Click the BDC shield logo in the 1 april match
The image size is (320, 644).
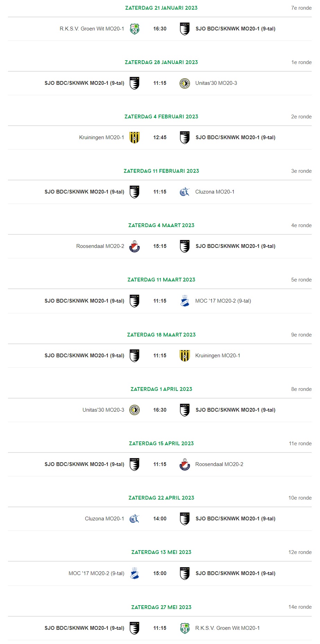point(185,410)
